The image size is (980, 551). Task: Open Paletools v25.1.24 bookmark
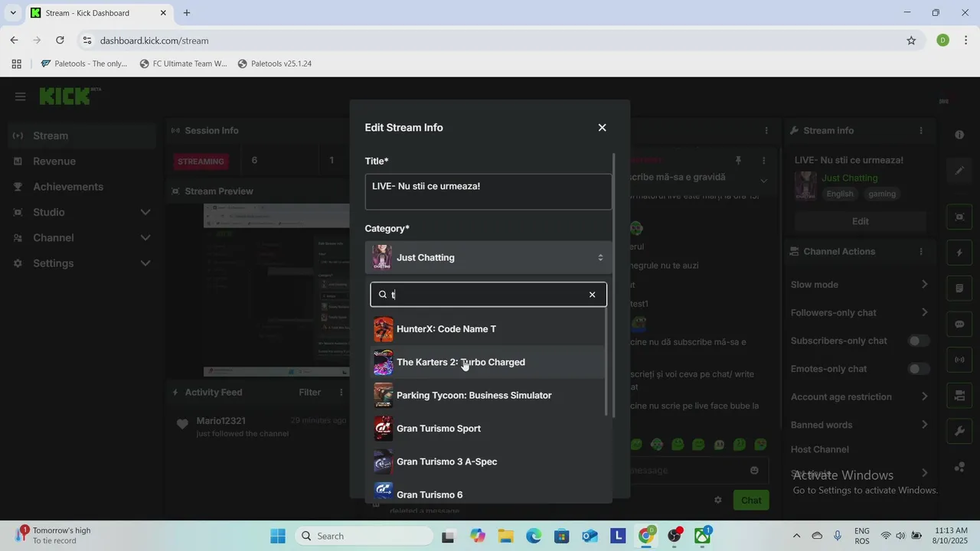(274, 64)
